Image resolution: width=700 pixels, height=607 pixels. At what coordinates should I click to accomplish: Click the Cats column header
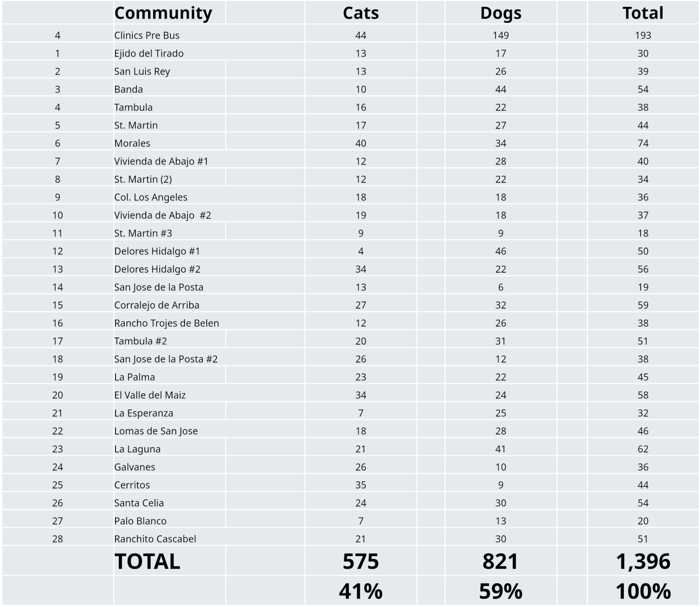(361, 13)
